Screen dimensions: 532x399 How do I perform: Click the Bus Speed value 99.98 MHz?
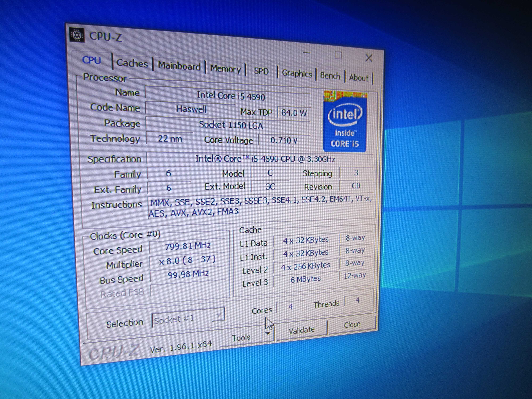pos(188,274)
